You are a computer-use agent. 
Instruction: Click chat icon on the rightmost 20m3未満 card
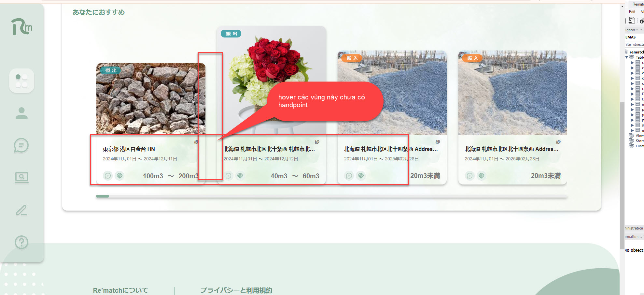(469, 176)
